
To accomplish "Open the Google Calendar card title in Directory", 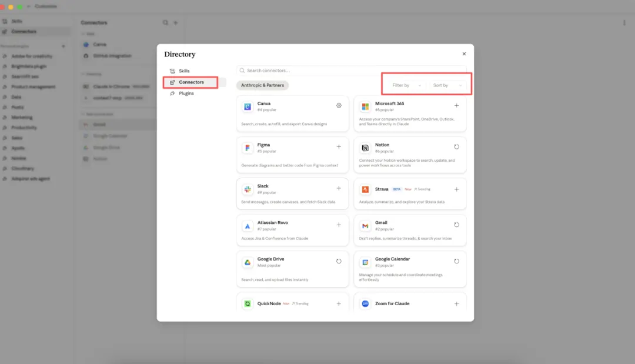I will pos(392,259).
